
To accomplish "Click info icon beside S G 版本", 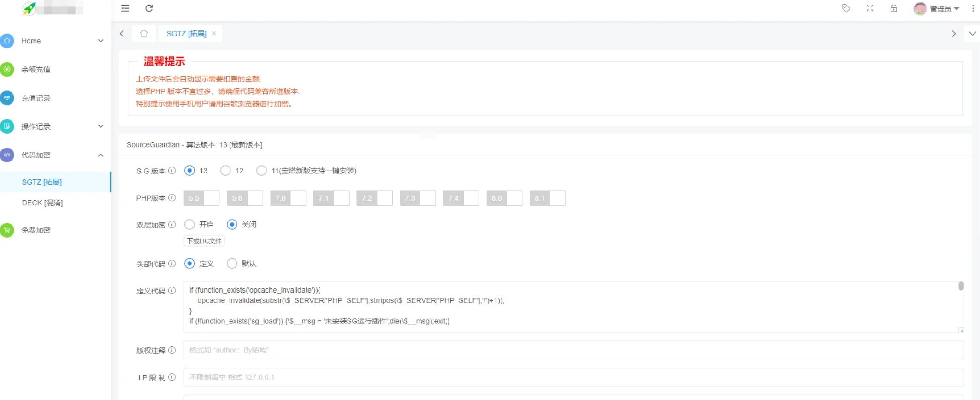I will coord(172,171).
